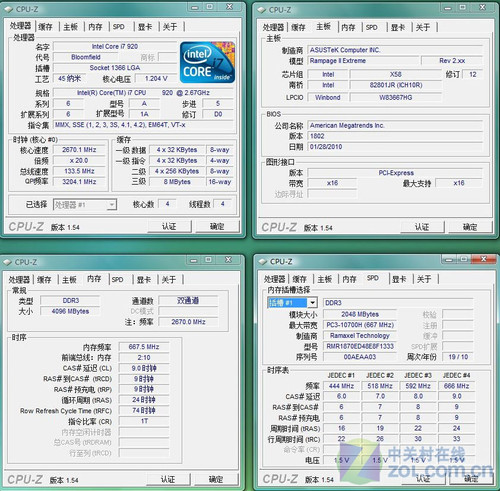Click the 4096 MBytes memory size field
Viewport: 500px width, 491px height.
70,311
